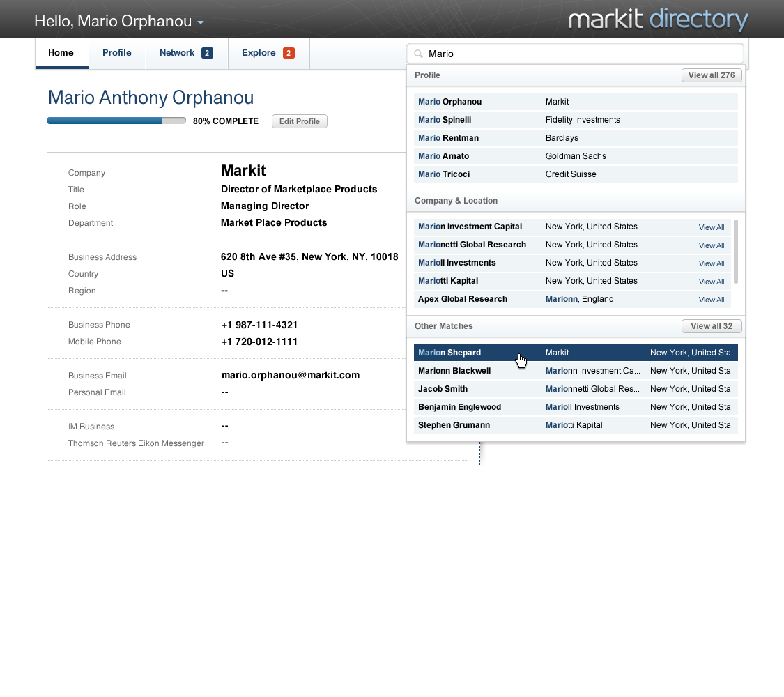This screenshot has height=697, width=784.
Task: Select Marion Investment Capital company result
Action: (572, 227)
